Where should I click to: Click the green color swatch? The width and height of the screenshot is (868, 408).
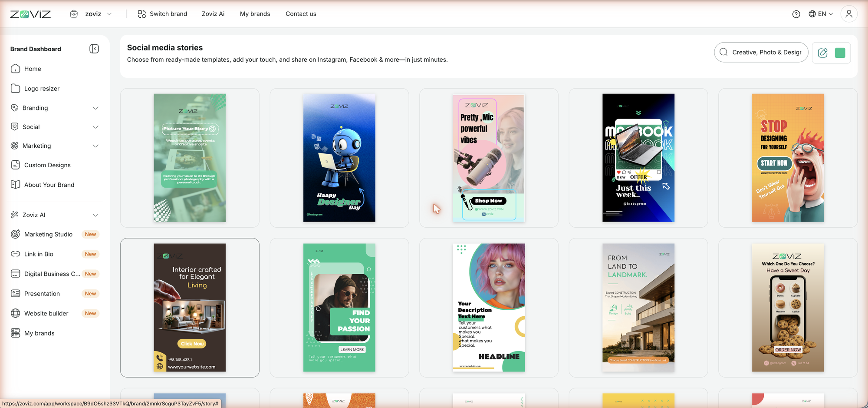tap(840, 53)
